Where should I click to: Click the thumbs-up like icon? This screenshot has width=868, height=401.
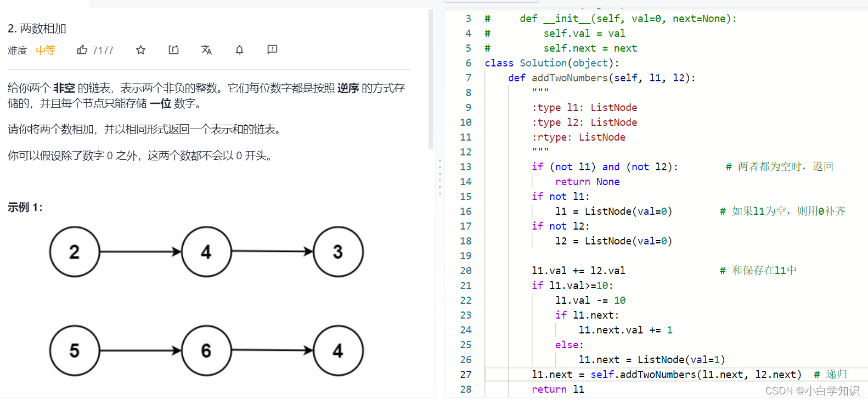(x=82, y=50)
